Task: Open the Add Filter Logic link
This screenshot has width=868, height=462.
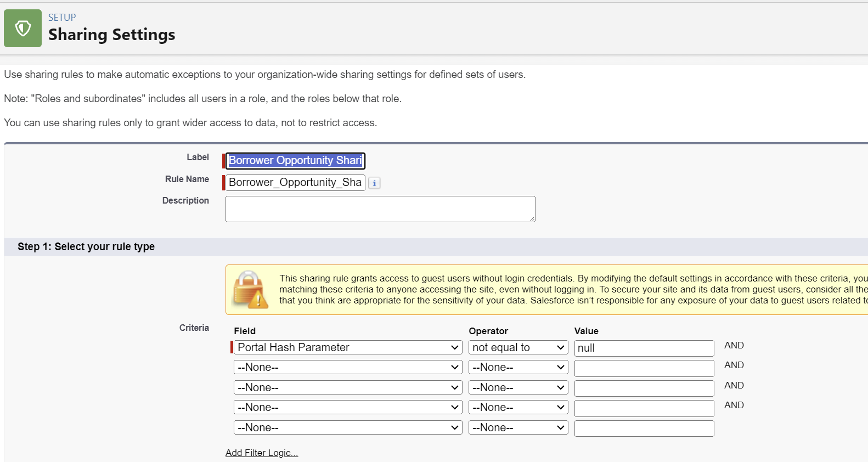Action: (262, 453)
